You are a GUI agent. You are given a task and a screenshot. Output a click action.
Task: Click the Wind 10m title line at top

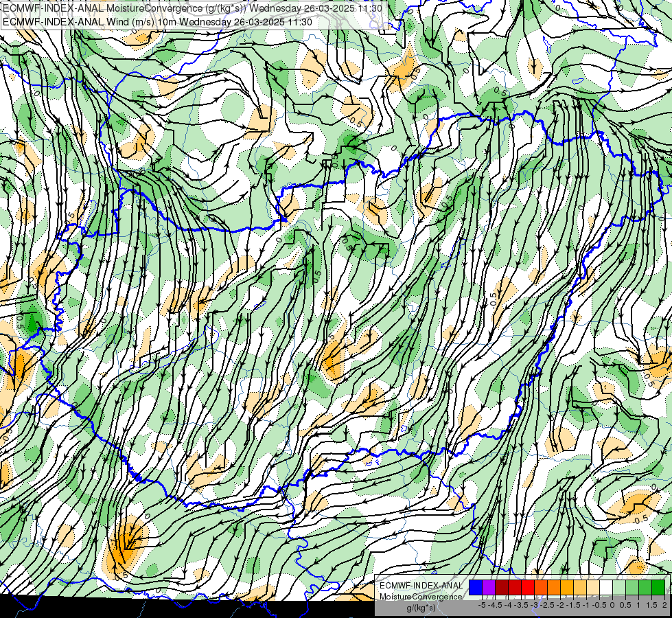(x=157, y=22)
